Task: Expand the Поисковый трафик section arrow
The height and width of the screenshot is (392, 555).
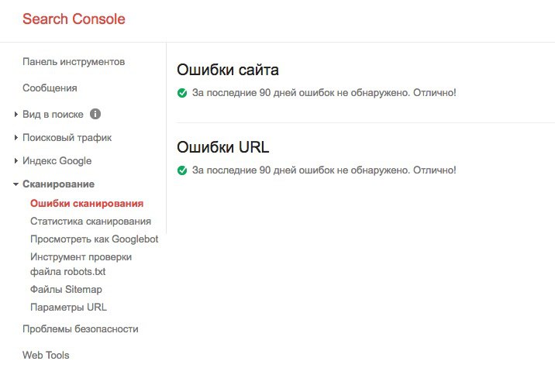Action: tap(16, 138)
